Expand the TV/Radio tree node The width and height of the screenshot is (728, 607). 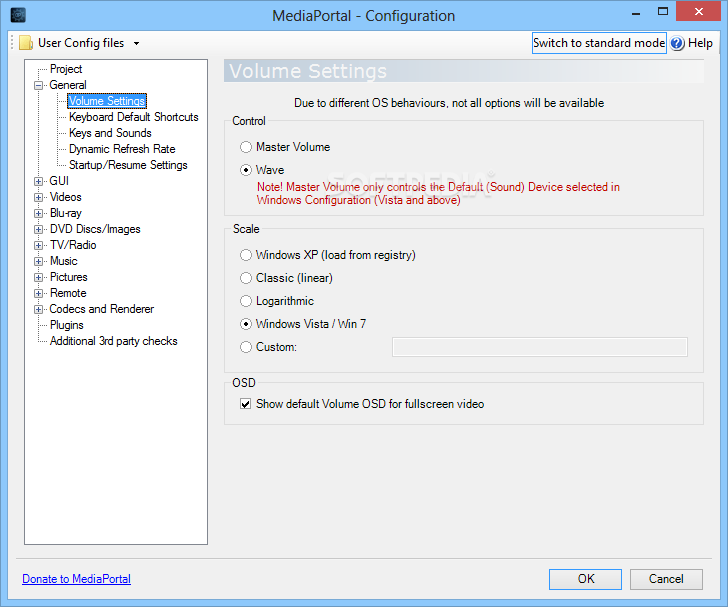pos(39,245)
